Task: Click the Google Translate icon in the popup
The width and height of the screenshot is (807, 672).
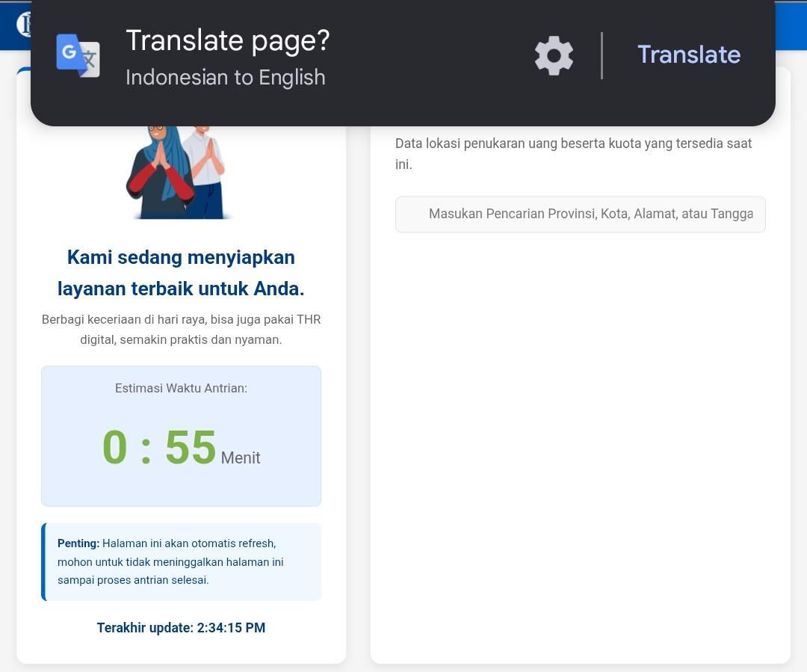Action: 77,55
